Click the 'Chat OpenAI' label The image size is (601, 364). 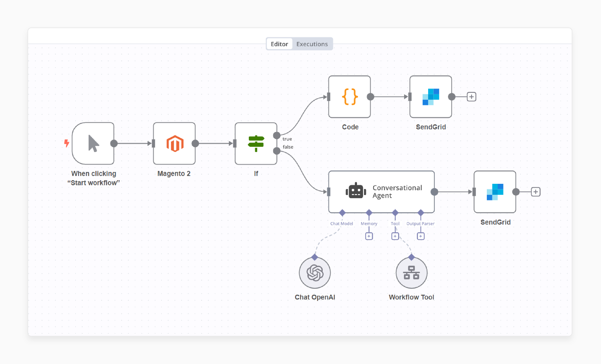[315, 297]
